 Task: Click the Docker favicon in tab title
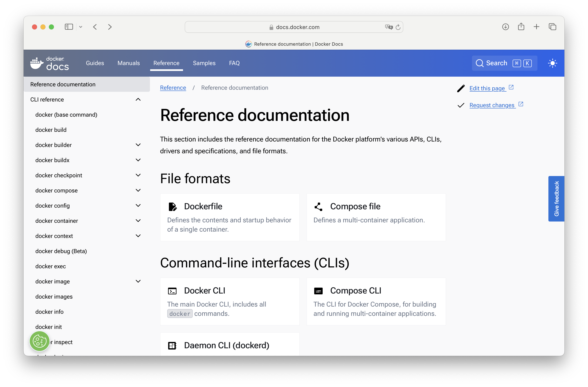point(248,44)
